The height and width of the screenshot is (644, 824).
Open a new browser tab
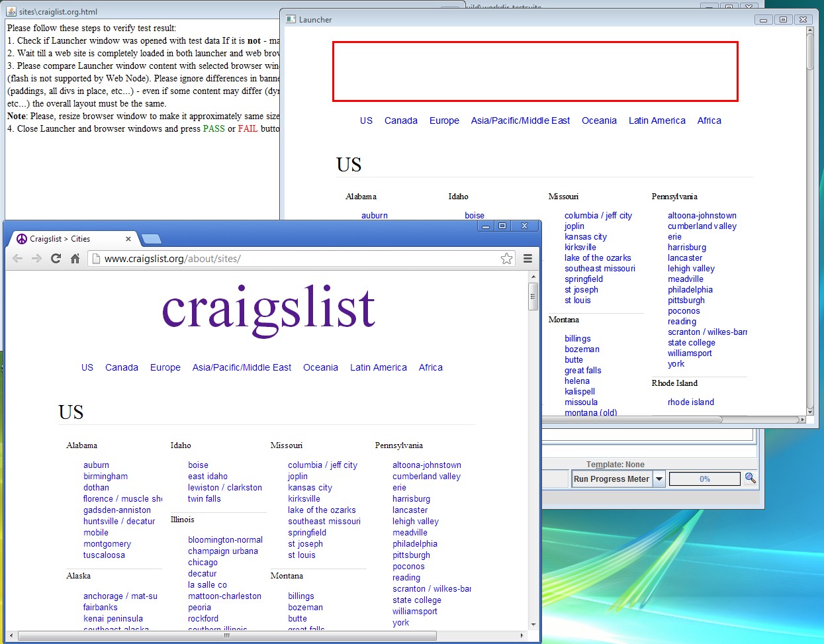(x=151, y=239)
